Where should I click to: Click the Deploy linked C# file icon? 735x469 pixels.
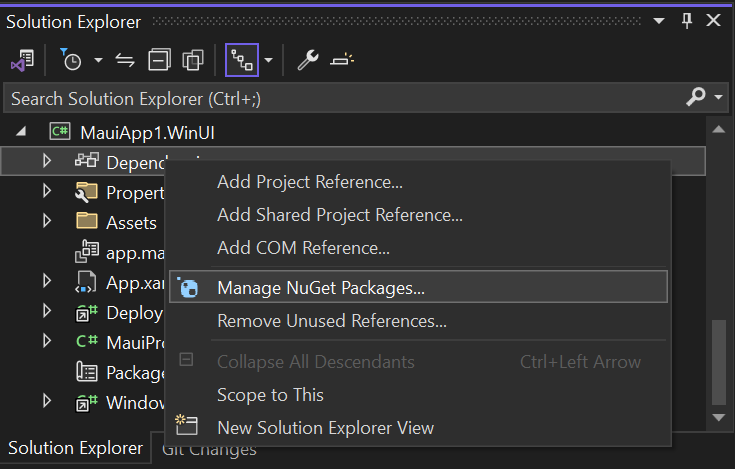pos(87,313)
